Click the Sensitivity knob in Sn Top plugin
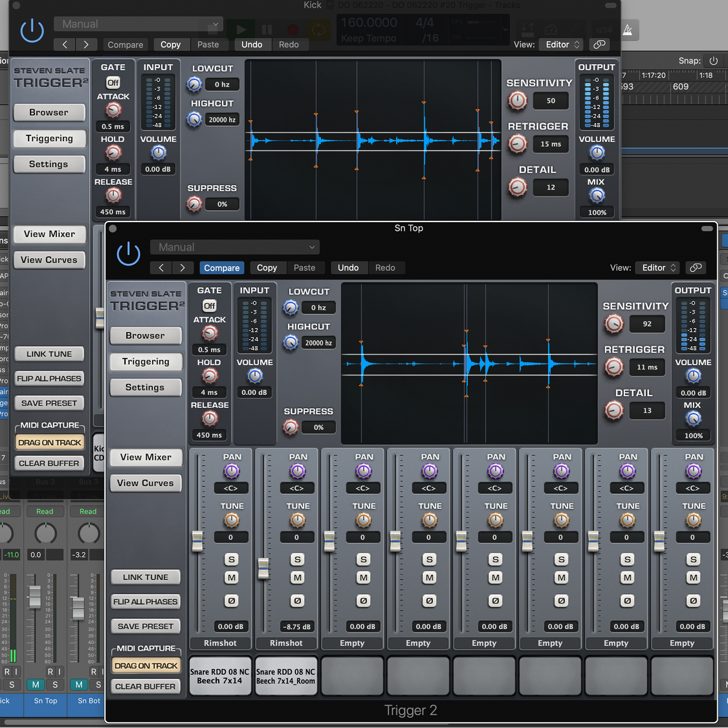The width and height of the screenshot is (728, 728). [x=613, y=324]
